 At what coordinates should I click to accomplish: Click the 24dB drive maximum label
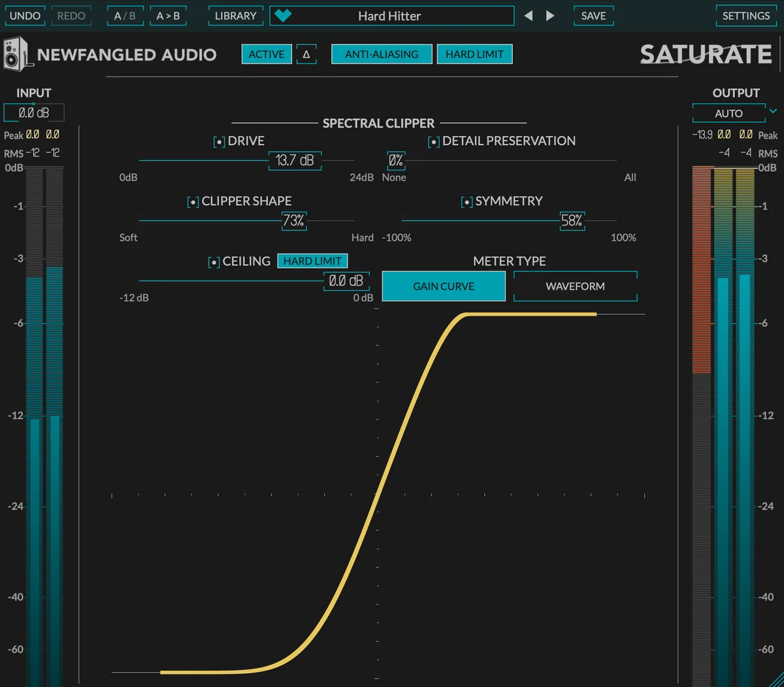coord(361,177)
